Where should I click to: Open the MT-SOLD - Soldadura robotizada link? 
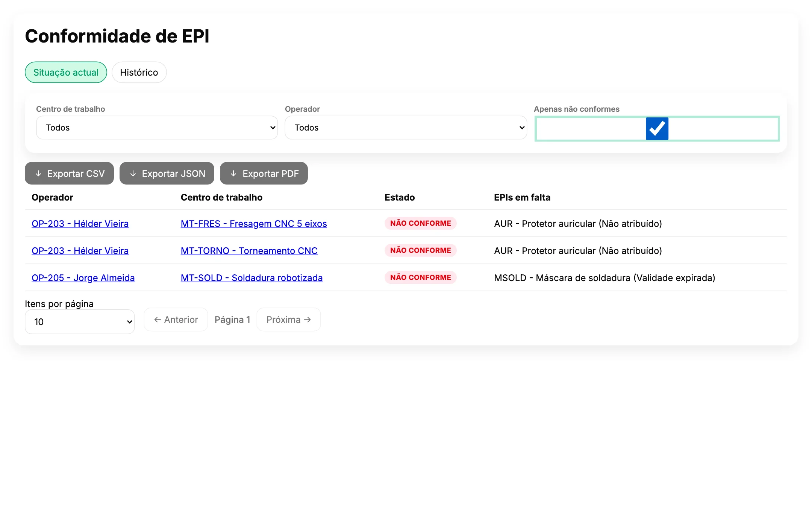pos(251,278)
